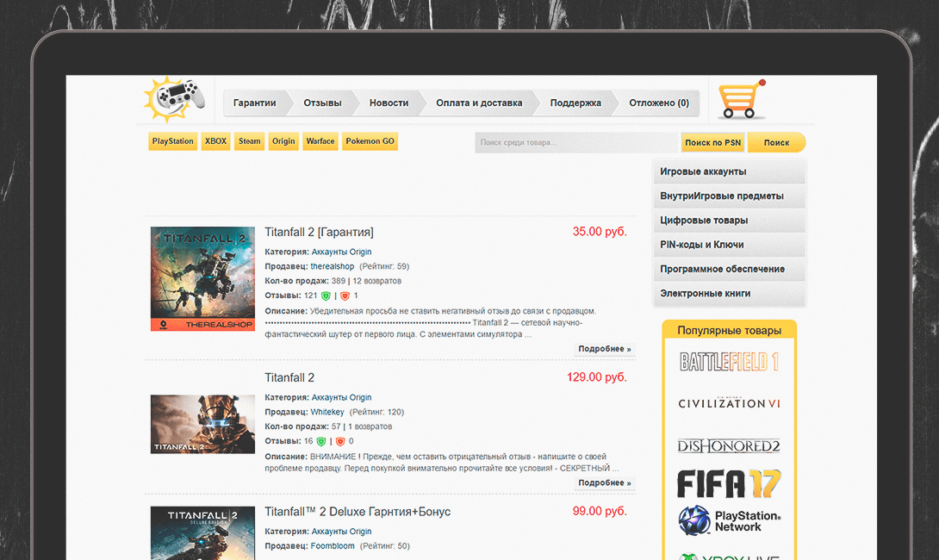Screen dimensions: 939x560
Task: Open seller Foombloom profile
Action: tap(333, 546)
